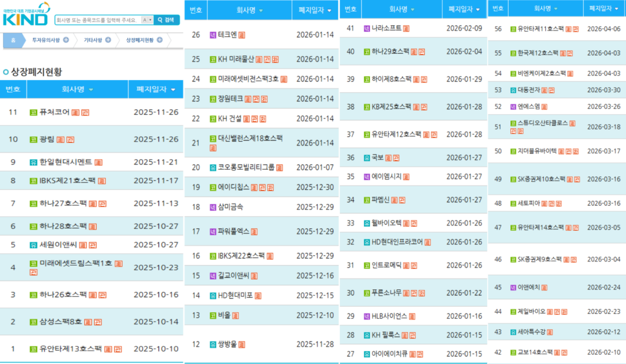The width and height of the screenshot is (626, 364).
Task: Click the 검색 search button
Action: click(165, 19)
